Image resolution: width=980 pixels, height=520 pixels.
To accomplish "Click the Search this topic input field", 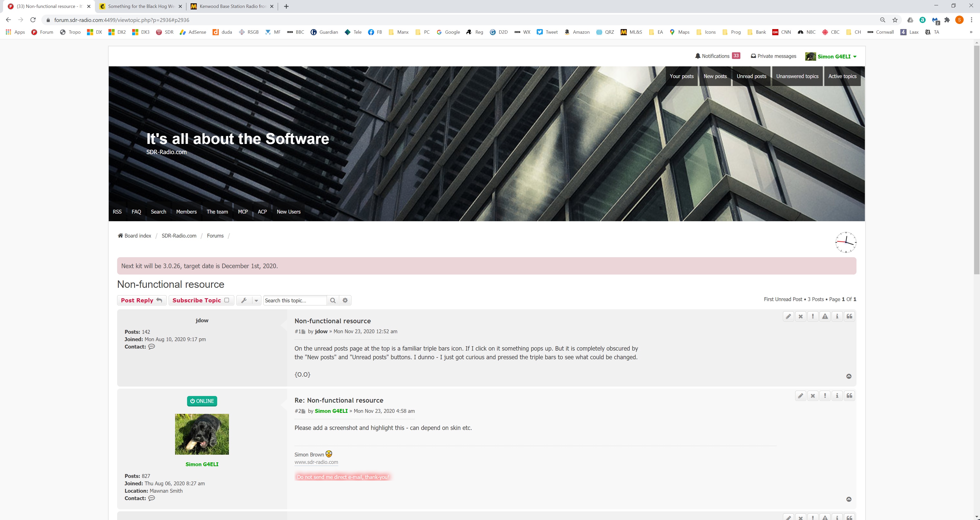I will point(295,301).
